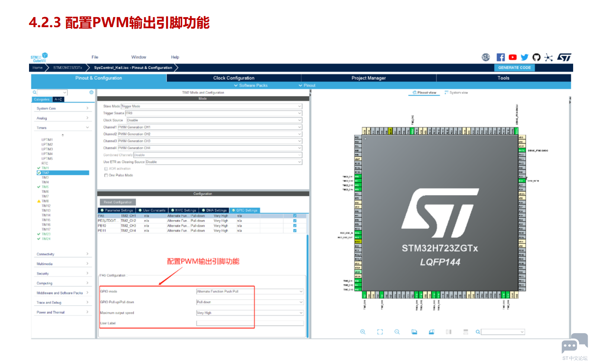The image size is (591, 364).
Task: Open the DMA Settings tab
Action: point(214,210)
